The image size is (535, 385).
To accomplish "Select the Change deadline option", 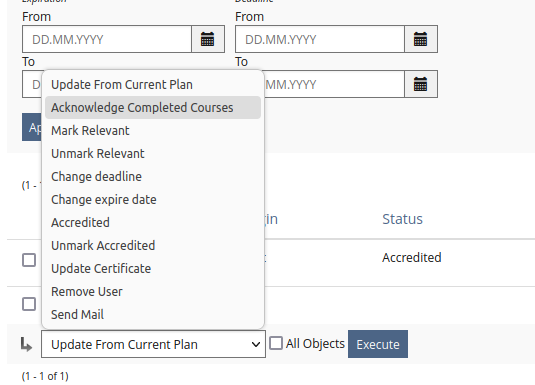I will [x=153, y=176].
